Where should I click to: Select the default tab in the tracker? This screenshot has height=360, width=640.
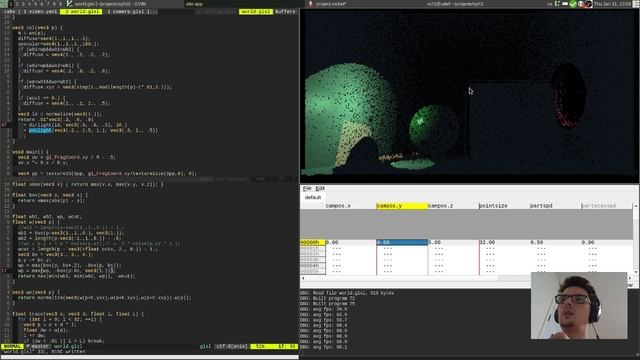click(x=313, y=197)
